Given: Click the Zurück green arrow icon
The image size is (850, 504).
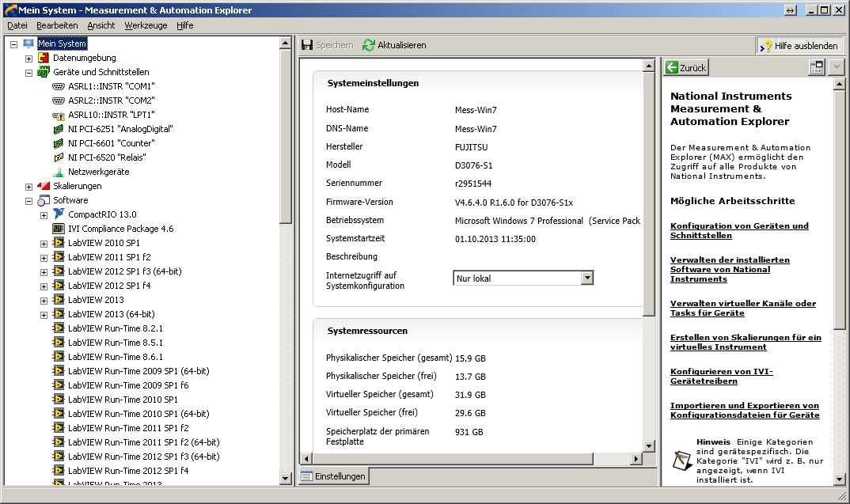Looking at the screenshot, I should click(x=672, y=68).
